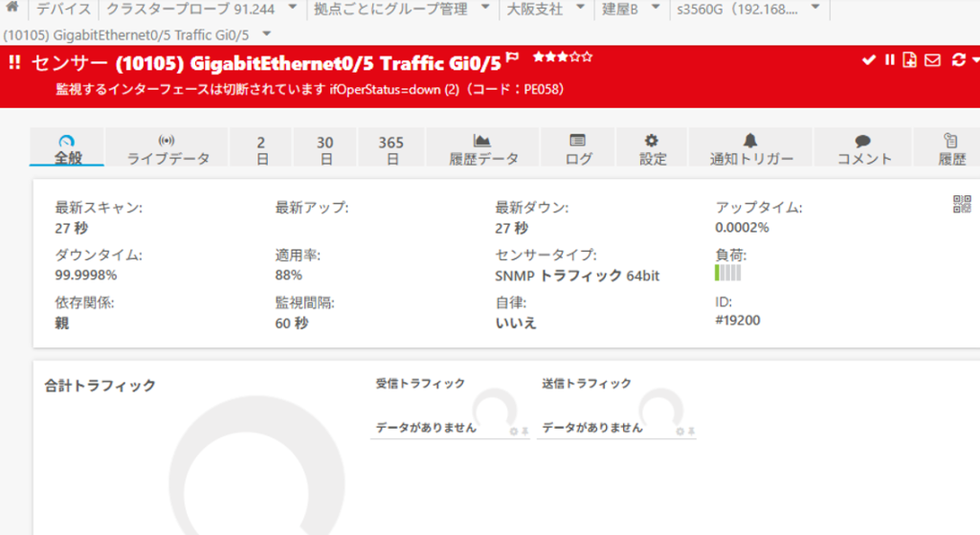Click the envelope email icon in header
Viewport: 980px width, 535px height.
pos(932,60)
